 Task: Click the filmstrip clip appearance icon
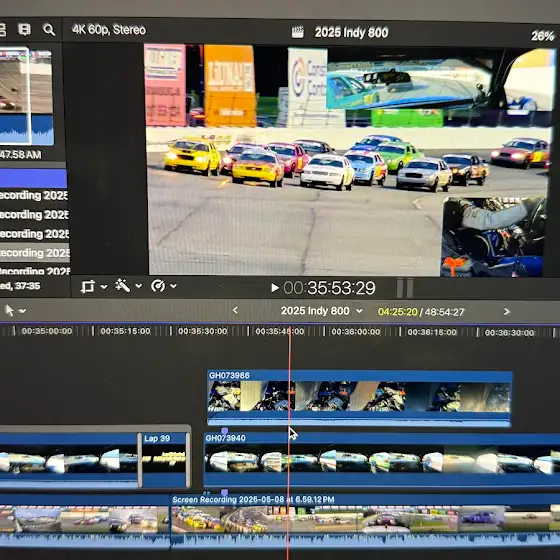[24, 30]
